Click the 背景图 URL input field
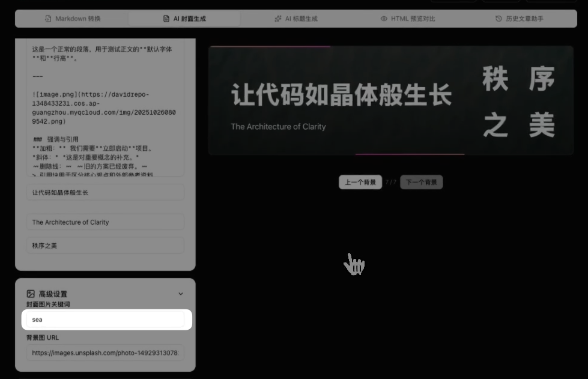This screenshot has width=588, height=379. point(105,353)
